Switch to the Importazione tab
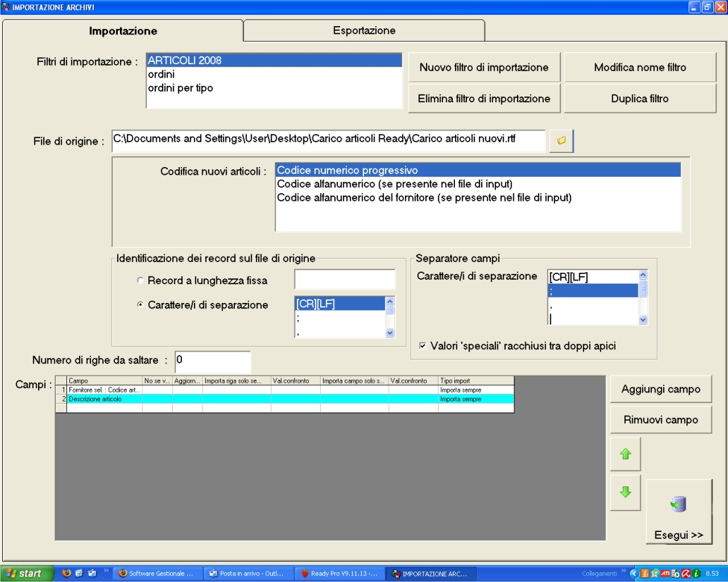 tap(123, 31)
